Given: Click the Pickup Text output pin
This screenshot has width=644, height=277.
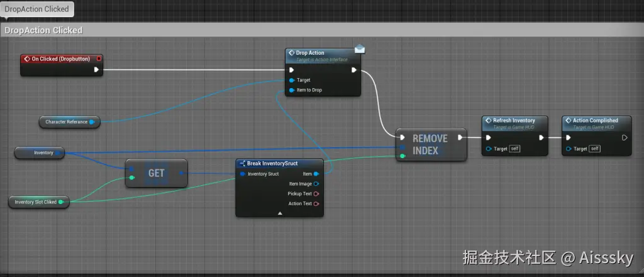Looking at the screenshot, I should pos(316,193).
